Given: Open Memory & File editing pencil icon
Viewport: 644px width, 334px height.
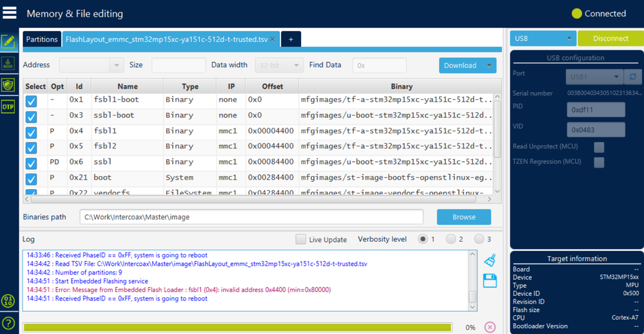Looking at the screenshot, I should click(x=8, y=41).
